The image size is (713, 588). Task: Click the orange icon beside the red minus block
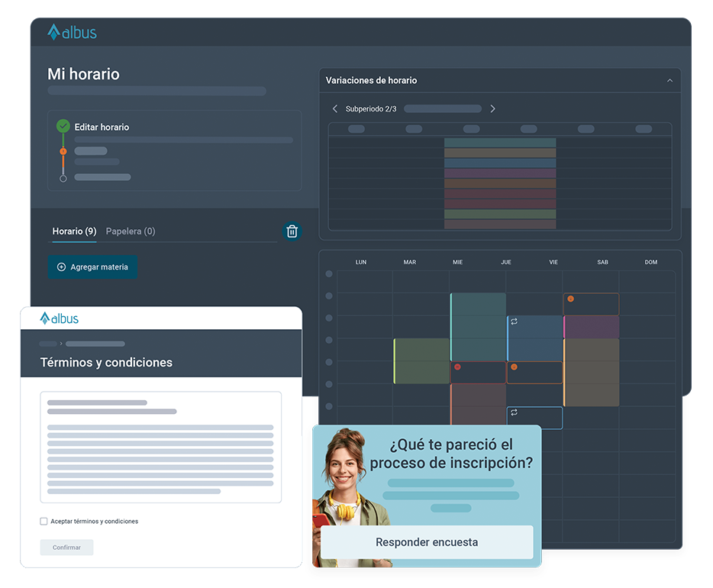[x=514, y=367]
